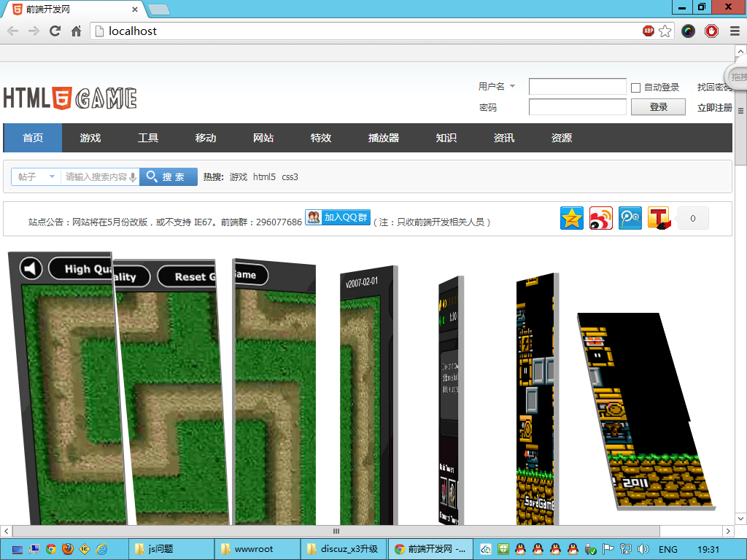Select the 资源 navigation tab

(x=562, y=138)
